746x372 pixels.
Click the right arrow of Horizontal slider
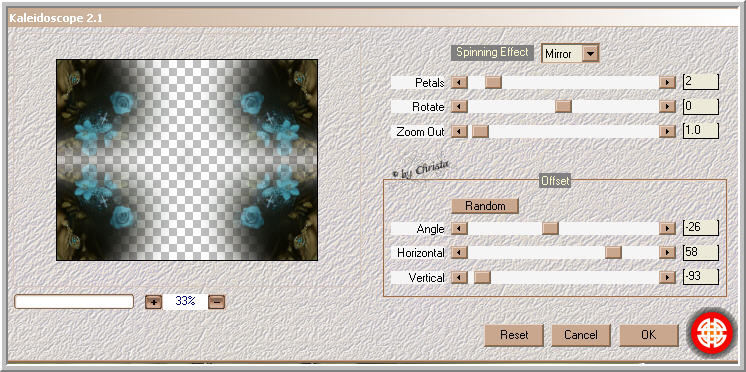667,253
